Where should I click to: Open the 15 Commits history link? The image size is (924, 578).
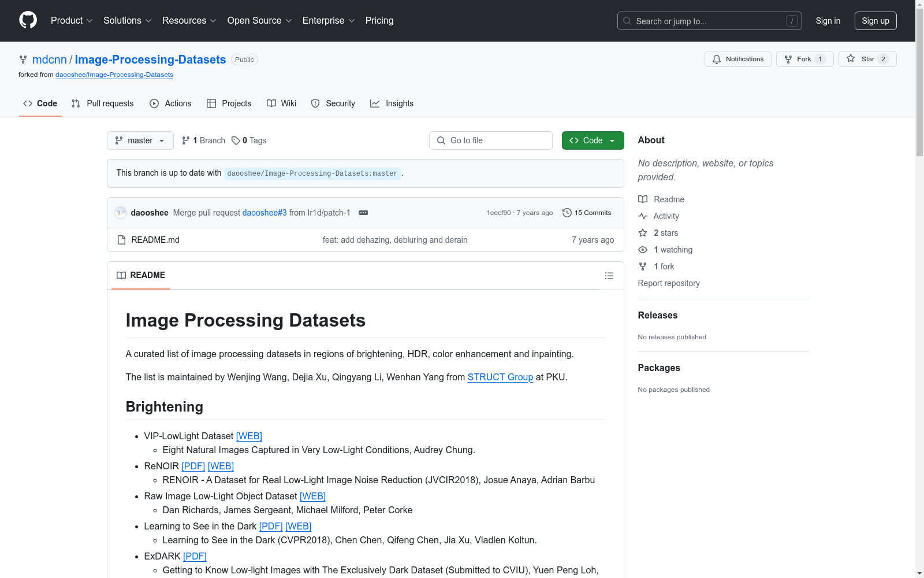click(x=587, y=213)
